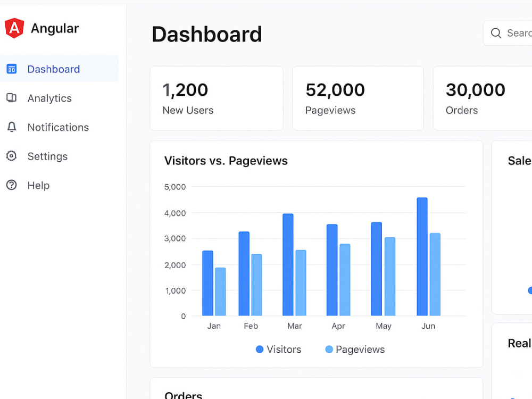Select the Orders stat card
Image resolution: width=532 pixels, height=399 pixels.
(x=483, y=98)
